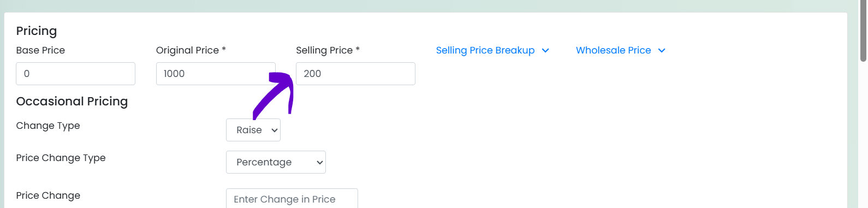
Task: Click the Base Price label
Action: [40, 50]
